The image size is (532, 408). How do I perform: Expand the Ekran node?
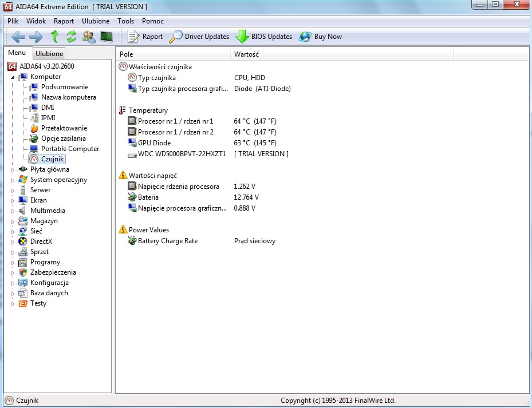tap(13, 201)
